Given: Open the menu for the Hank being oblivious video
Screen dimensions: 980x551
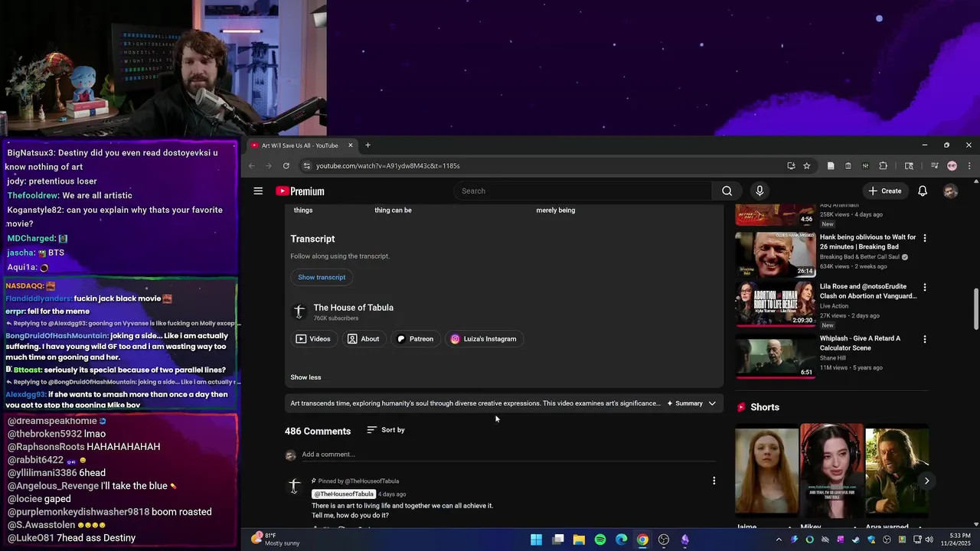Looking at the screenshot, I should coord(925,238).
